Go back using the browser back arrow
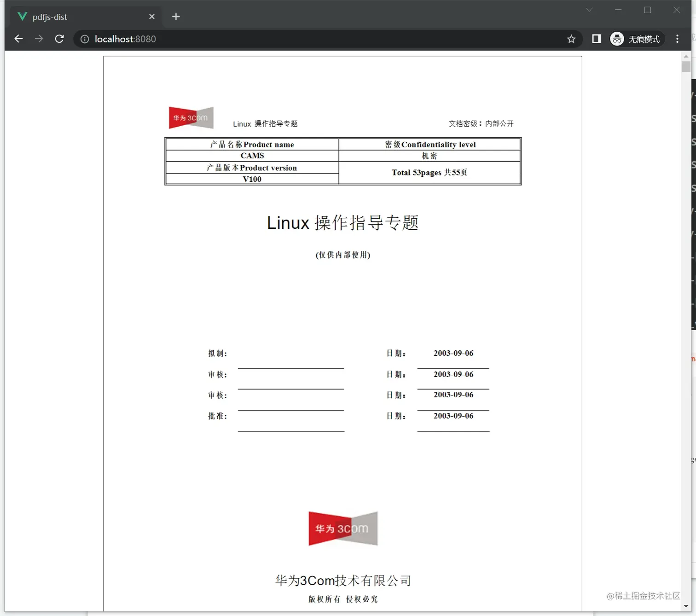Viewport: 696px width, 616px height. [x=18, y=39]
